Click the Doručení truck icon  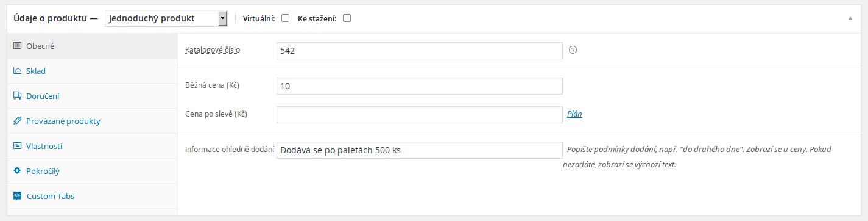tap(17, 96)
